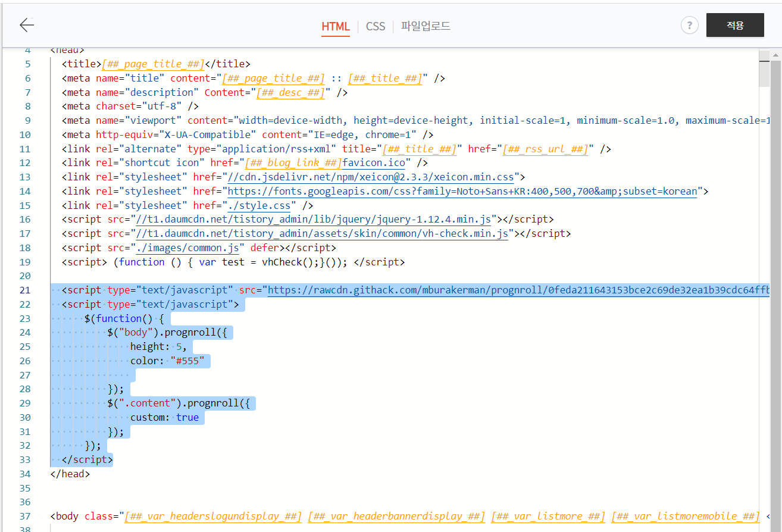
Task: Click the fonts.googleapis.com stylesheet URL
Action: point(462,191)
